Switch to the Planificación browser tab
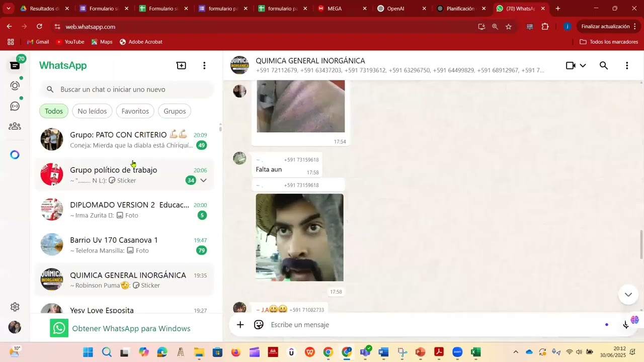This screenshot has height=362, width=644. (x=460, y=9)
